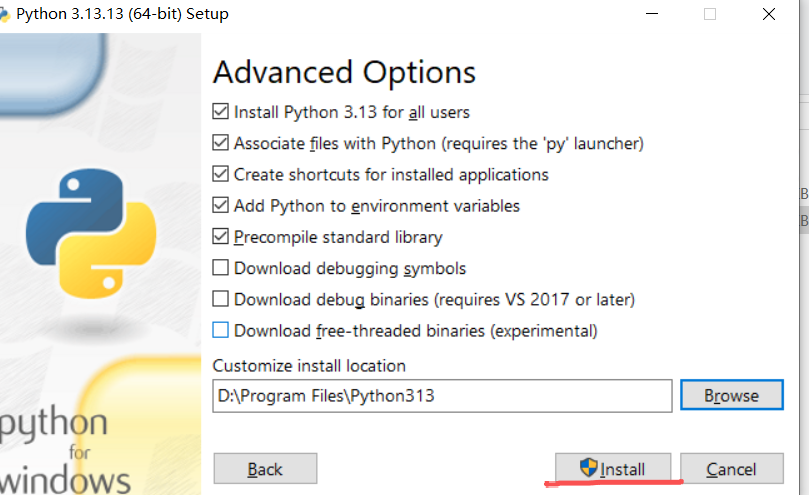The image size is (809, 495).
Task: Enable Download debugging symbols
Action: tap(220, 268)
